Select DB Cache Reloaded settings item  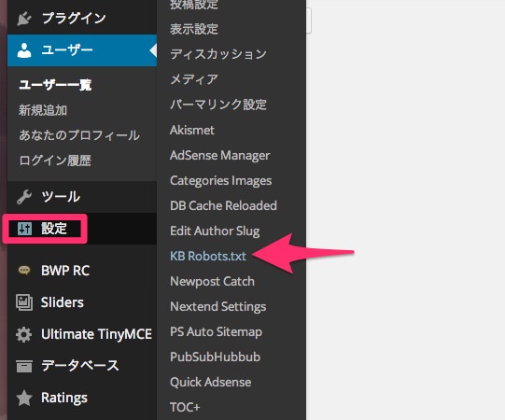click(223, 205)
